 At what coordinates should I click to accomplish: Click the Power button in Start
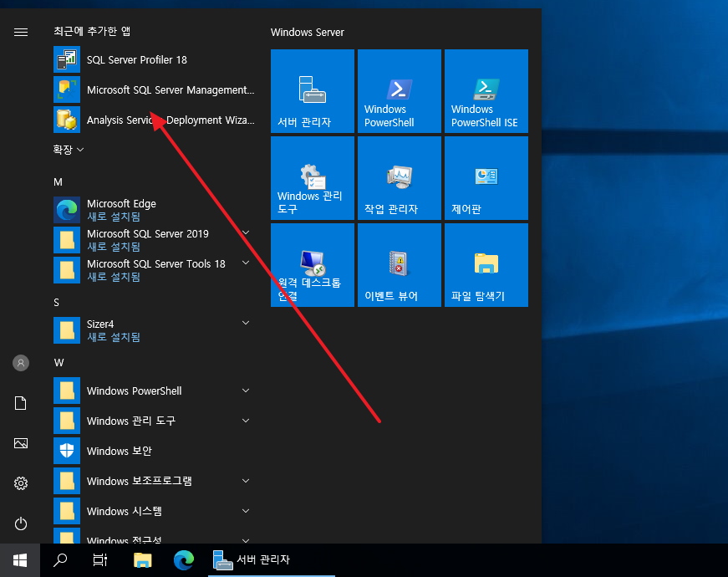21,524
